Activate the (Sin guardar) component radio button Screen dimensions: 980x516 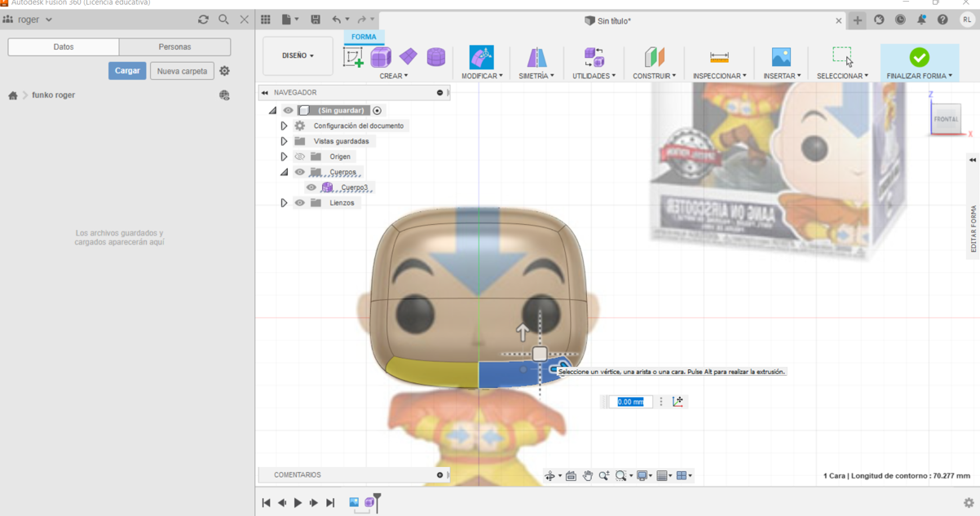click(x=377, y=110)
